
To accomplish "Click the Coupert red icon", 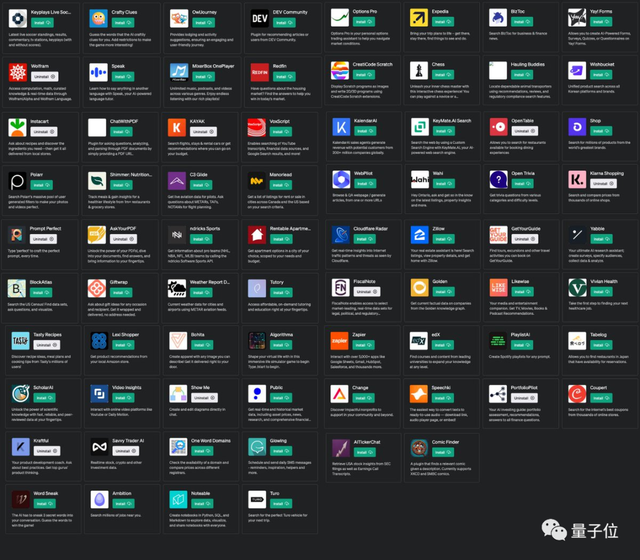I will click(x=577, y=394).
